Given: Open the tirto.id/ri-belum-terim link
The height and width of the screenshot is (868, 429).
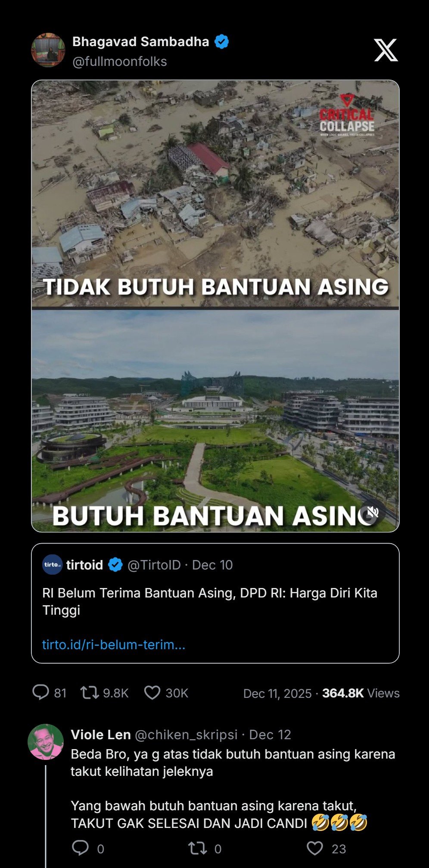Looking at the screenshot, I should tap(114, 644).
